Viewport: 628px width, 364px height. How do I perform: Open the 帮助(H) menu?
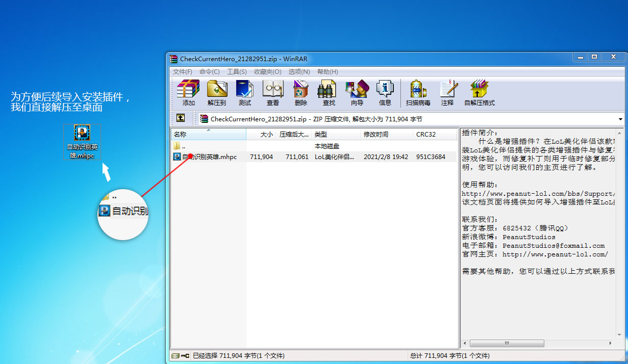pyautogui.click(x=328, y=72)
